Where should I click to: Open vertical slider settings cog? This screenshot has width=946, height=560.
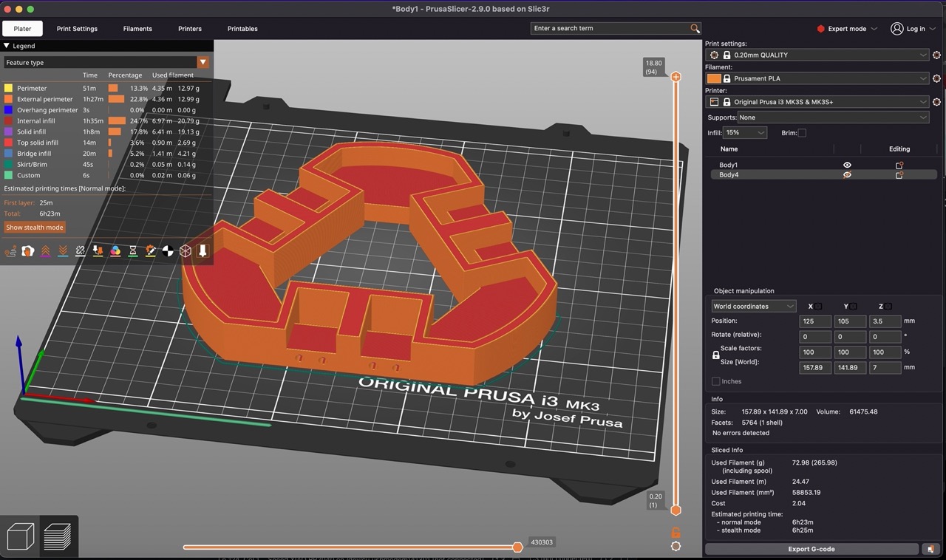(x=676, y=547)
